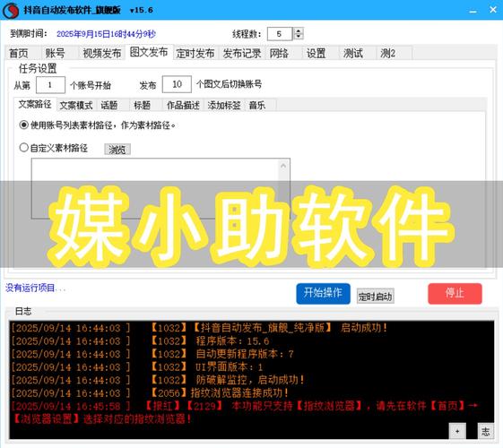This screenshot has height=448, width=503.
Task: Click the log line 指纹浏览器连接成功
Action: [150, 393]
